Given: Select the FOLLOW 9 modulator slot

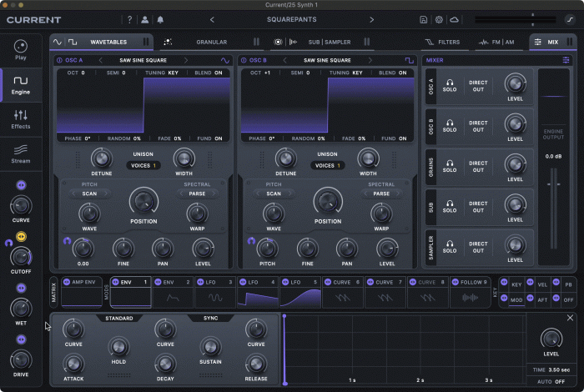Looking at the screenshot, I should click(x=470, y=292).
